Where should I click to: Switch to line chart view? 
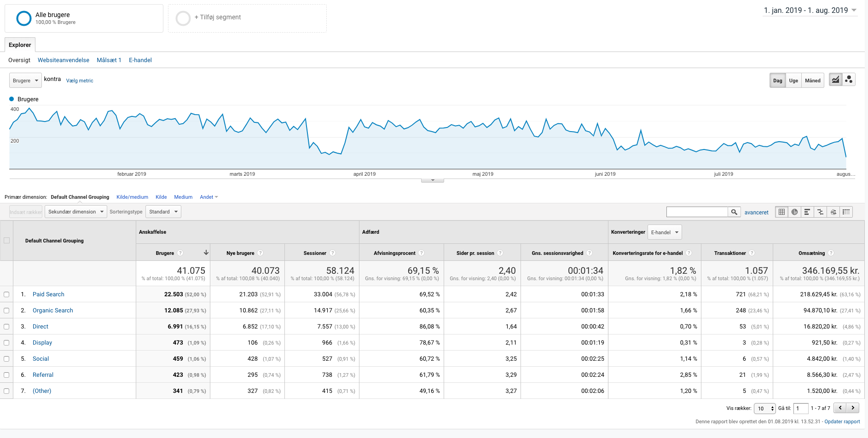pyautogui.click(x=835, y=80)
